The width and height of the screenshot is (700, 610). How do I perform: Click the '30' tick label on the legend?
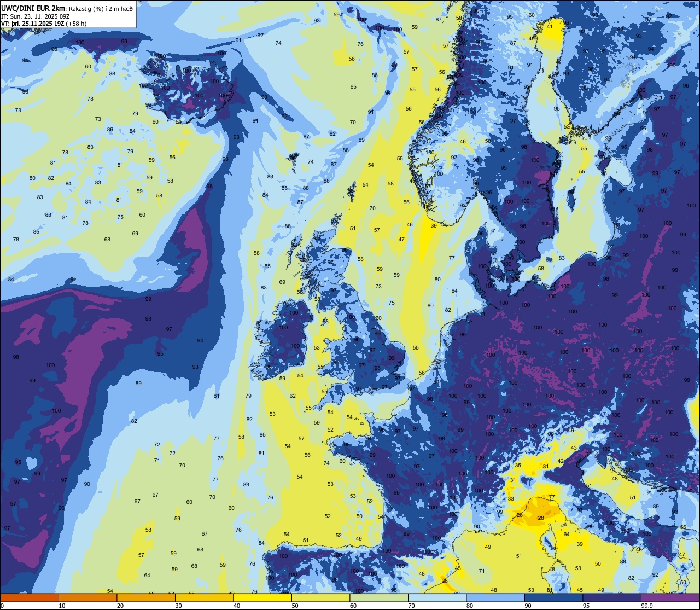pos(178,606)
